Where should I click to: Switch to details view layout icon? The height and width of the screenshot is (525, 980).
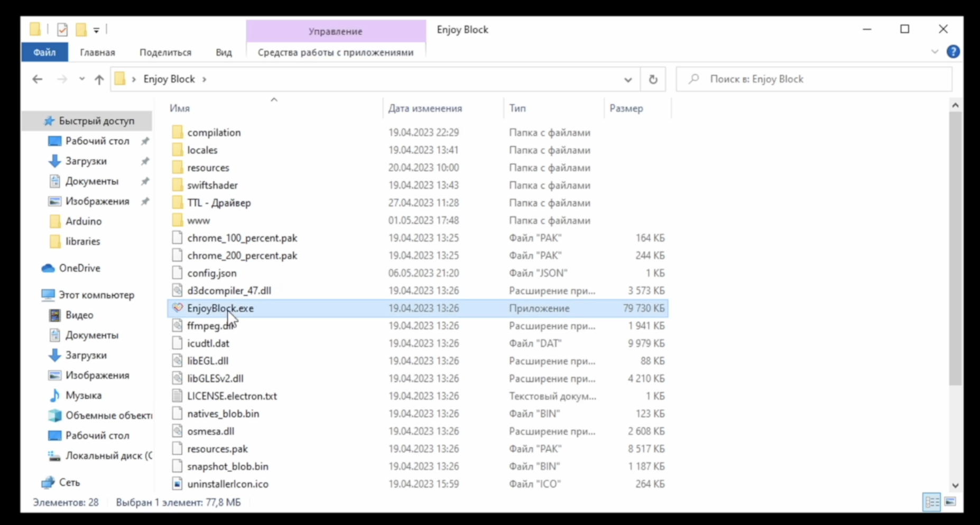pos(931,502)
